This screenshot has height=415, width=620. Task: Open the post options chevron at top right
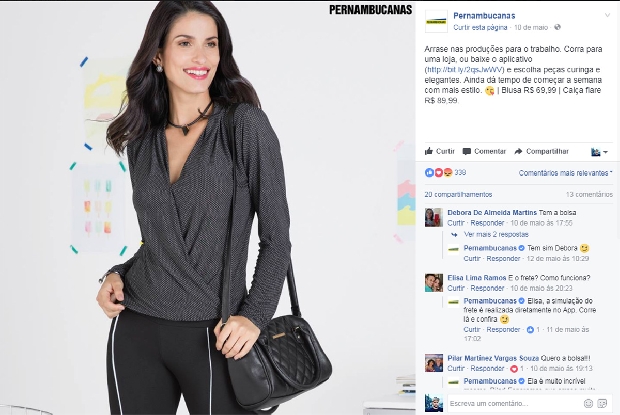(607, 15)
